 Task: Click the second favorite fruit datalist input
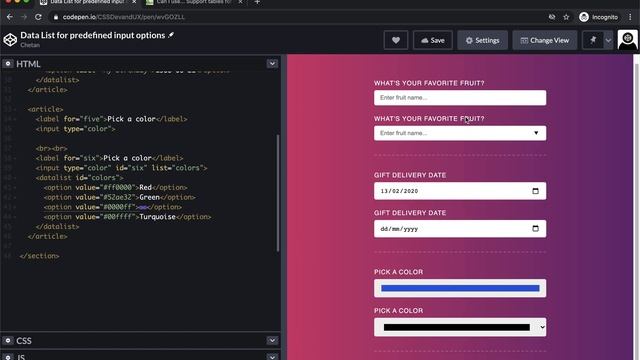[460, 133]
